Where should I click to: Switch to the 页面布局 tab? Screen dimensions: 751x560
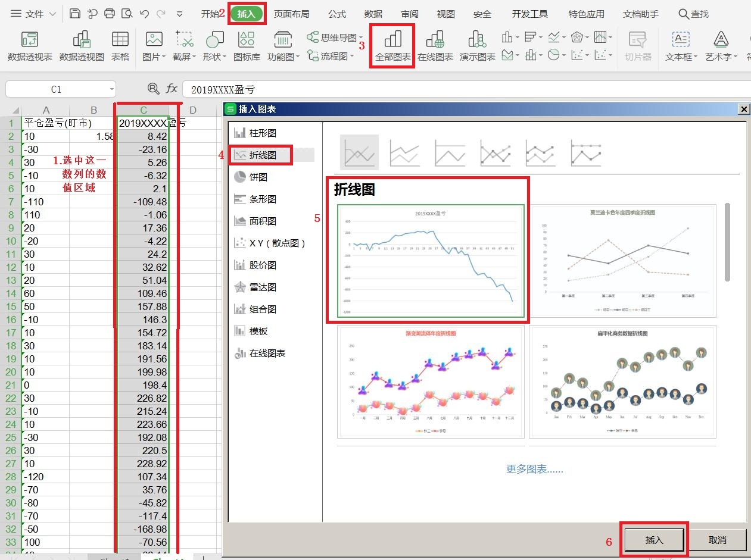[x=292, y=14]
